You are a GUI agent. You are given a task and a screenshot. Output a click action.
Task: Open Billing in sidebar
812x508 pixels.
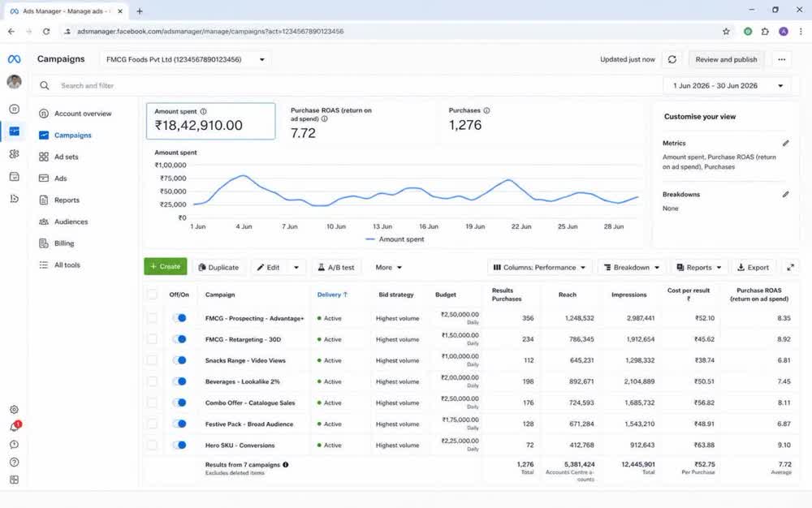[x=57, y=243]
